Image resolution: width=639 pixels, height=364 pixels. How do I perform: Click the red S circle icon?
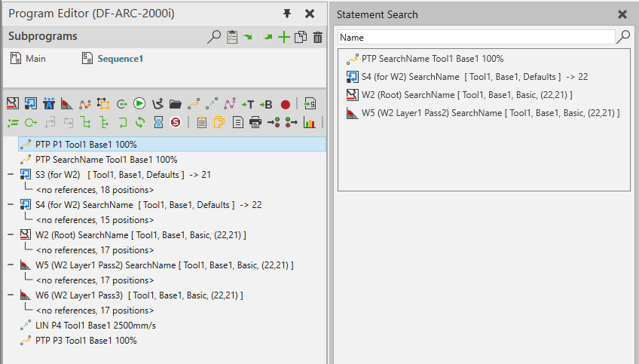tap(176, 122)
